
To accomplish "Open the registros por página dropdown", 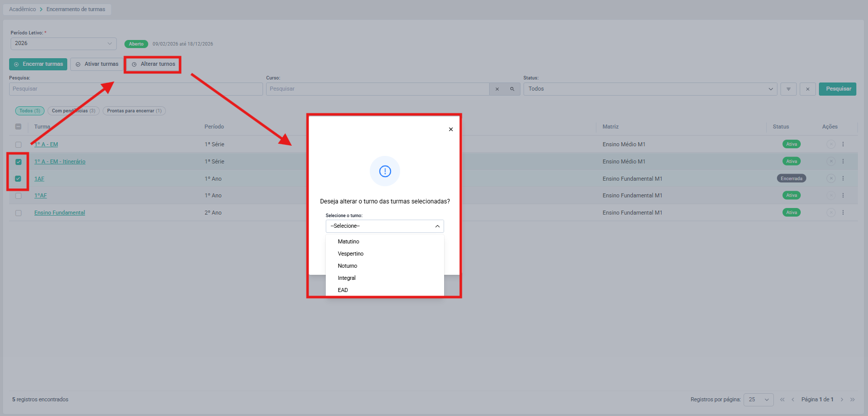I will coord(758,400).
